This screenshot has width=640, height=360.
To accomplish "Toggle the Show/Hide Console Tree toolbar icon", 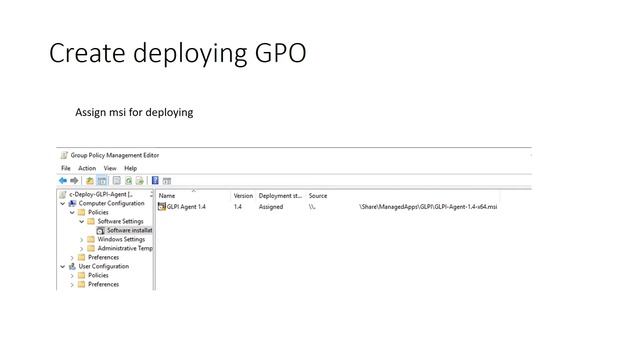I will coord(102,180).
